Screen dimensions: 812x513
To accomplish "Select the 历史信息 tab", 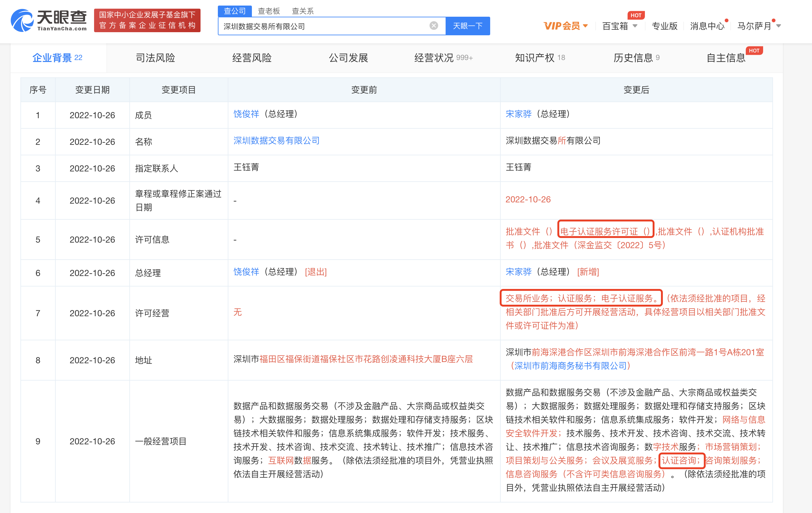I will 636,58.
